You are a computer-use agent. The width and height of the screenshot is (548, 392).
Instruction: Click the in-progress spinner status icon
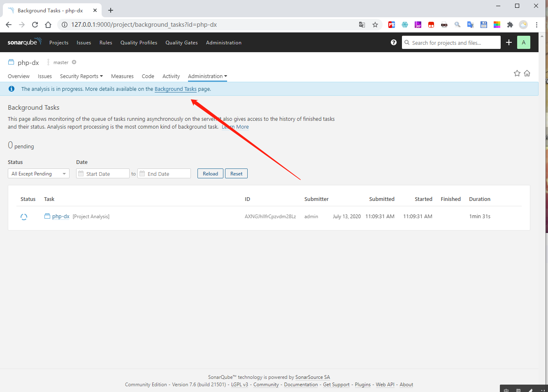[24, 217]
